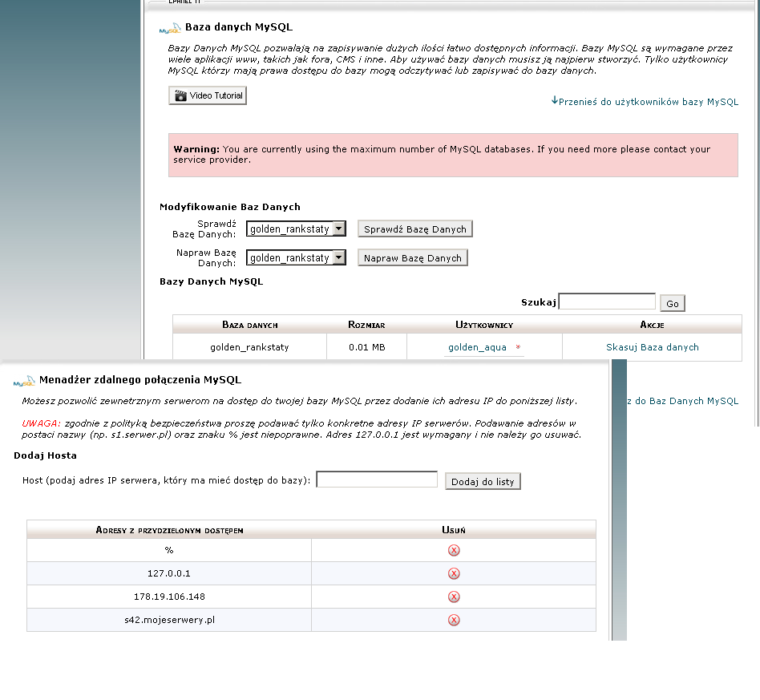This screenshot has height=700, width=760.
Task: Click Sprawdź Bazę Danych button
Action: click(x=415, y=229)
